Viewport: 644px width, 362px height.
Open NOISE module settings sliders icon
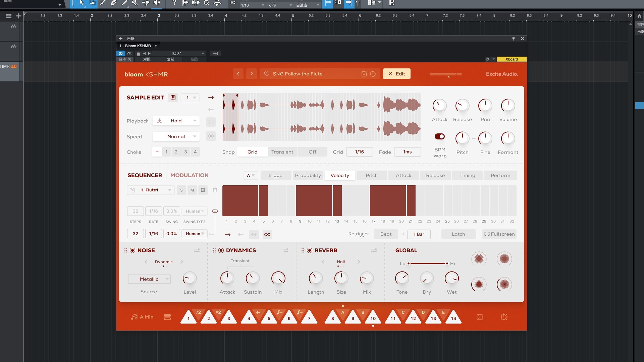[x=197, y=250]
